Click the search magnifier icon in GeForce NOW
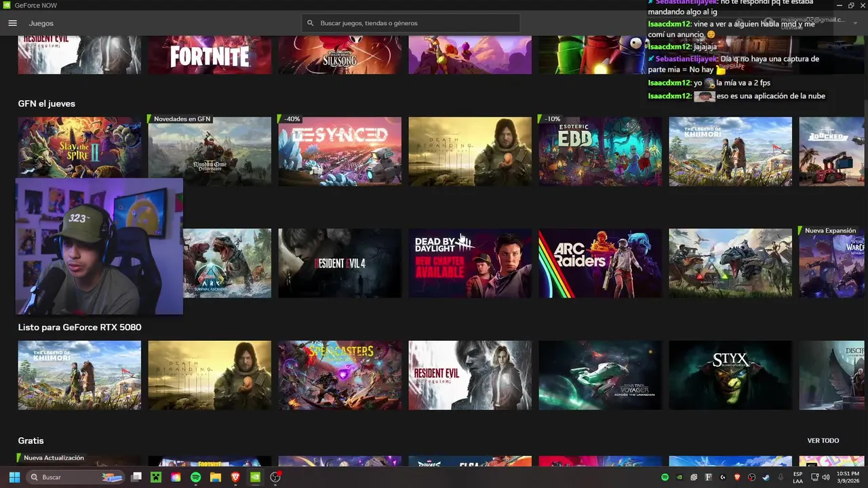 coord(311,23)
